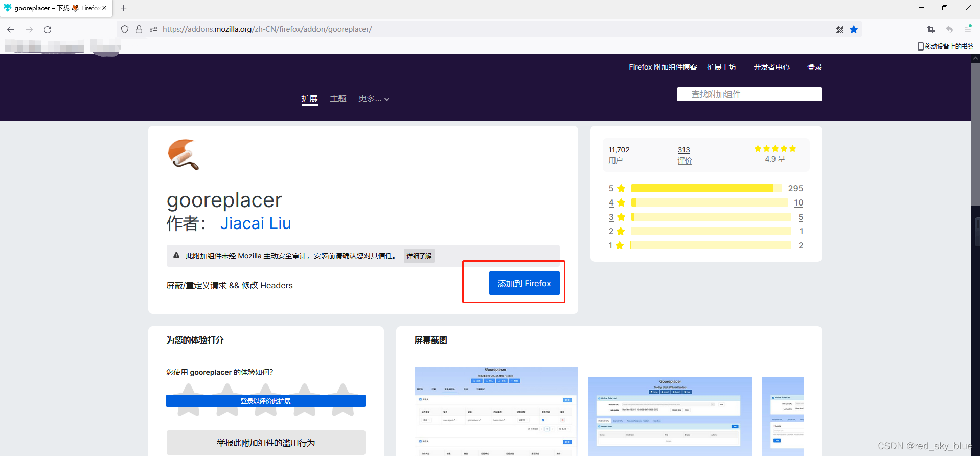Select the 扩展 navigation tab
Viewport: 980px width, 456px height.
coord(309,99)
